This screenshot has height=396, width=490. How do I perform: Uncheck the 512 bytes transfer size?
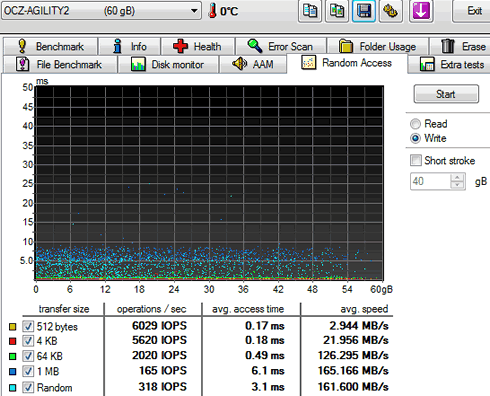28,326
